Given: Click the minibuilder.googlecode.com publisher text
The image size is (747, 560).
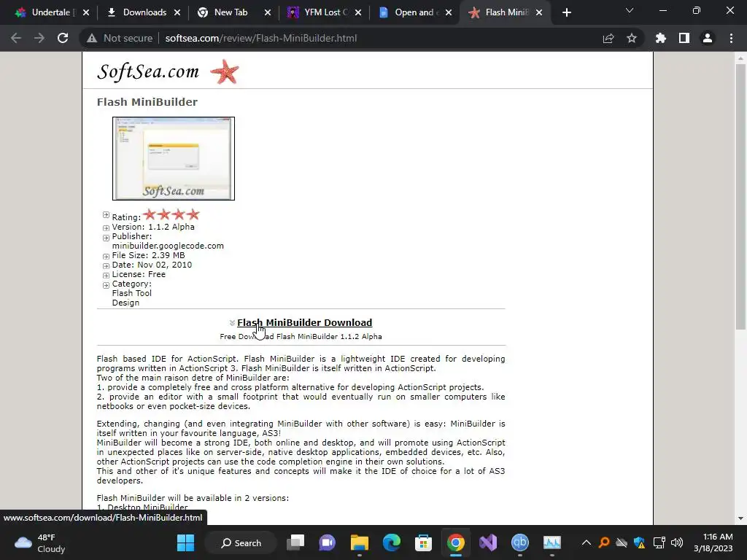Looking at the screenshot, I should 168,246.
